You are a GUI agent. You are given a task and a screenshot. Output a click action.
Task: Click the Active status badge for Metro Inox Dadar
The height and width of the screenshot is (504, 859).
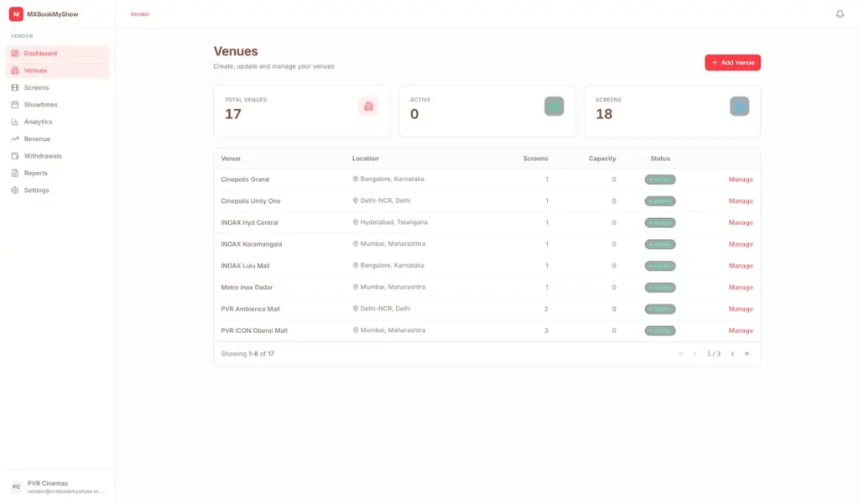[660, 288]
